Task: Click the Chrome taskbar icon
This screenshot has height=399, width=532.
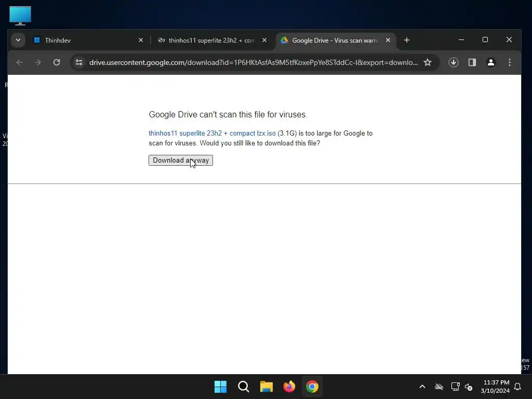Action: 312,387
